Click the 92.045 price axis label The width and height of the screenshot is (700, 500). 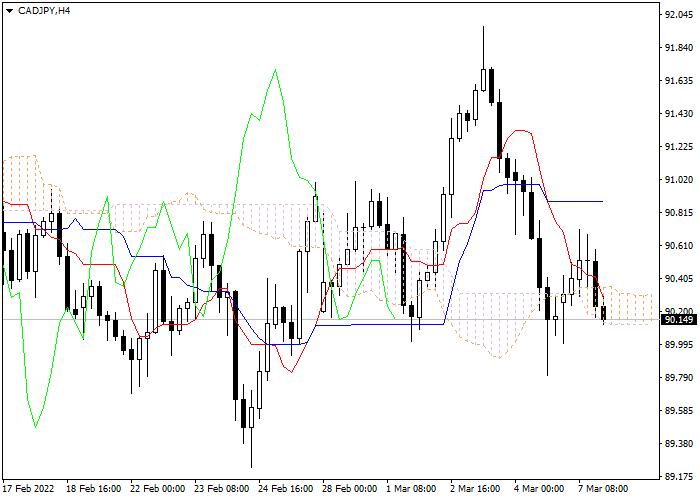click(x=679, y=15)
